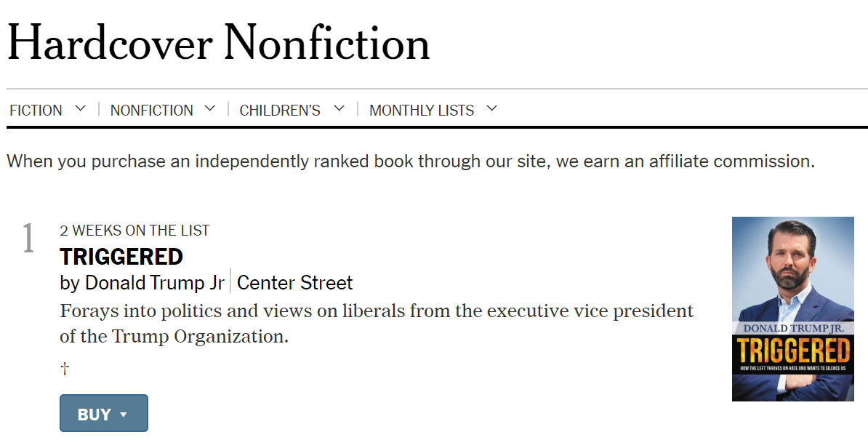Select the MONTHLY LISTS menu label
Image resolution: width=868 pixels, height=448 pixels.
(x=422, y=111)
